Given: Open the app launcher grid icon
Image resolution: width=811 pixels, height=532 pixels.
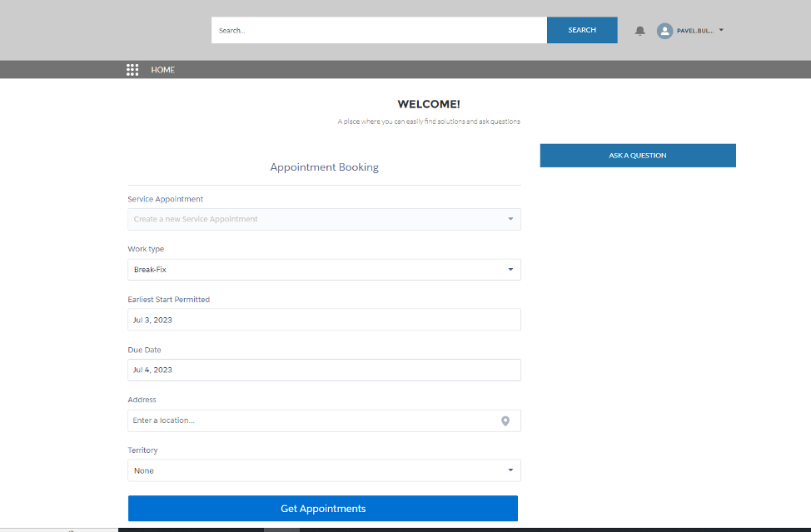Looking at the screenshot, I should [132, 70].
